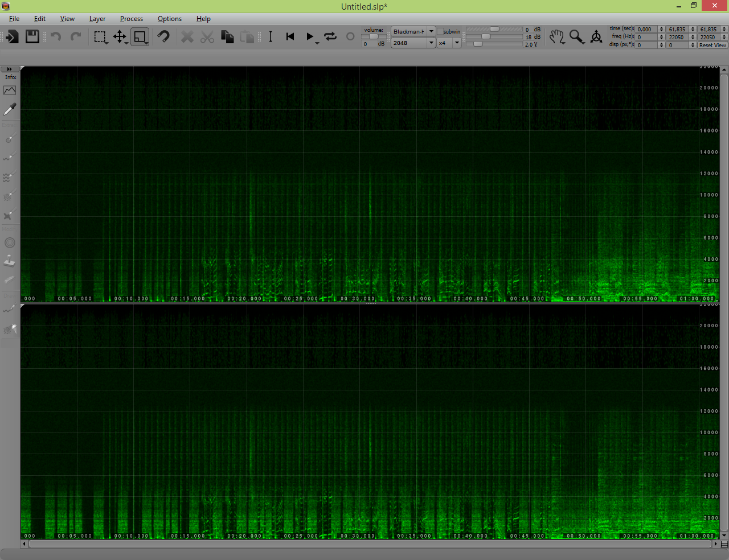Select the hand pan tool

(x=557, y=37)
